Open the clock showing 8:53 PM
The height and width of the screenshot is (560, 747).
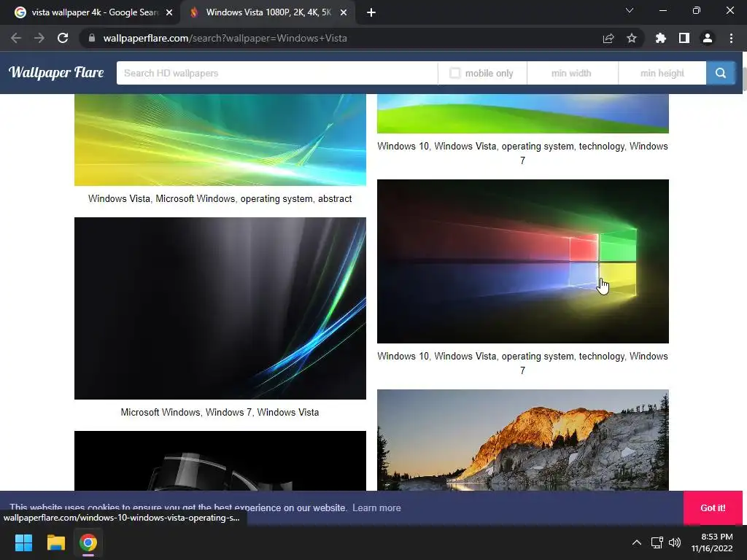point(712,542)
